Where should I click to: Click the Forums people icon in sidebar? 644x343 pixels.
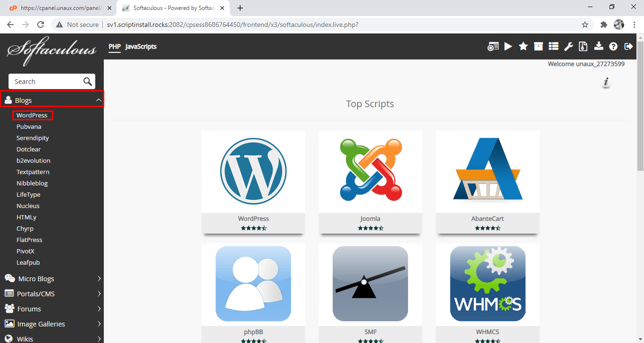tap(9, 309)
